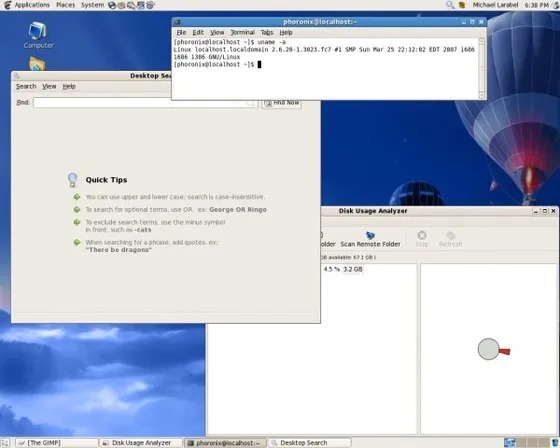This screenshot has height=448, width=560.
Task: Click the 4.5 % usage cell
Action: pos(331,269)
